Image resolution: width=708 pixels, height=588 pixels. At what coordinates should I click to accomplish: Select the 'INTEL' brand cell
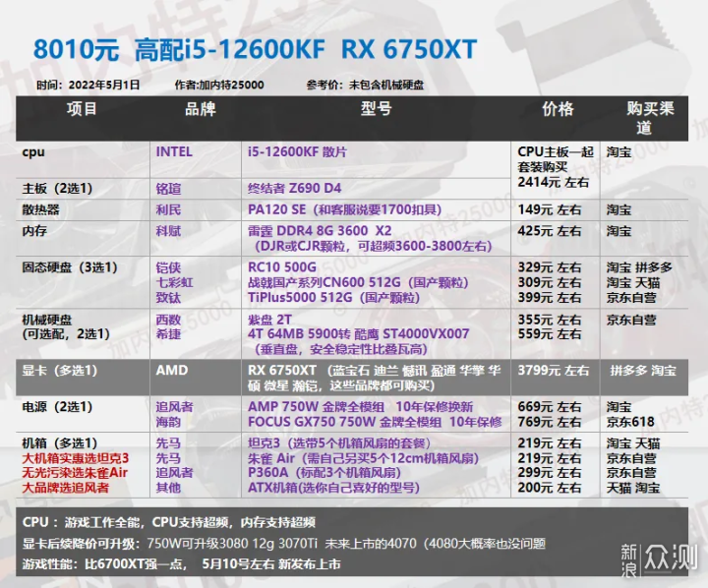click(174, 151)
